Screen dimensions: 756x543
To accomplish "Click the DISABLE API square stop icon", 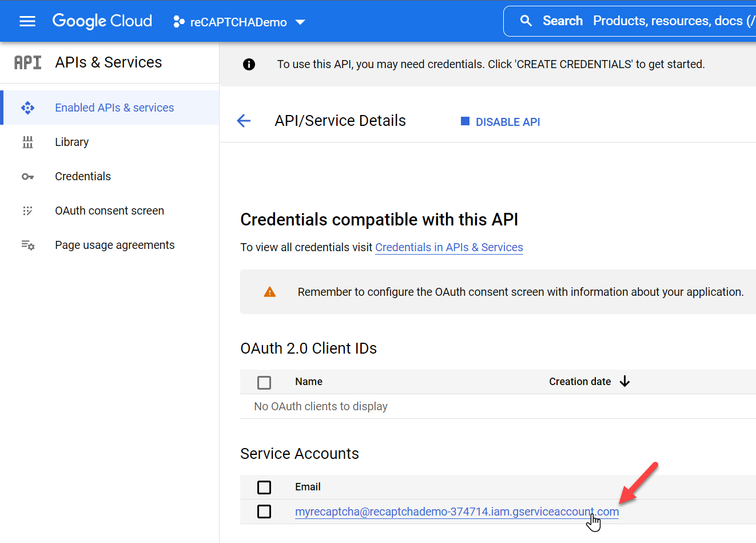I will click(x=465, y=121).
